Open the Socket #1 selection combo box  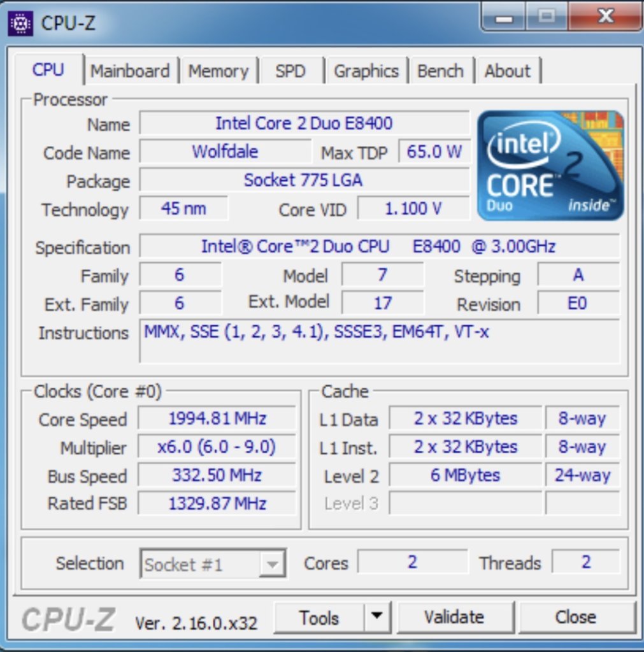click(x=213, y=564)
